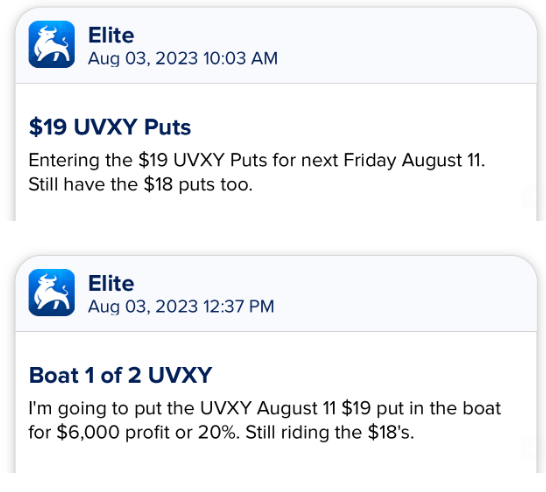Select the Aug 03, 2023 10:03 AM timestamp
The width and height of the screenshot is (546, 492).
(x=183, y=58)
